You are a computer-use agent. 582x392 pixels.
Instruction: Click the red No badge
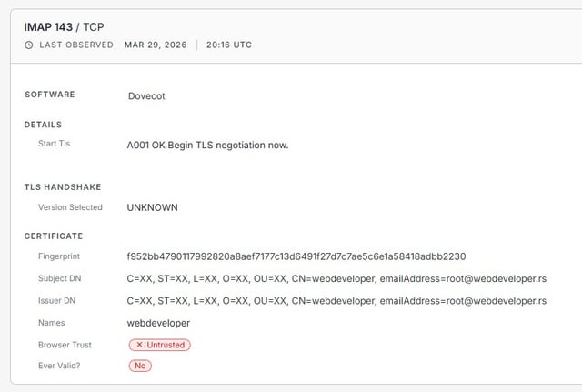pyautogui.click(x=140, y=366)
